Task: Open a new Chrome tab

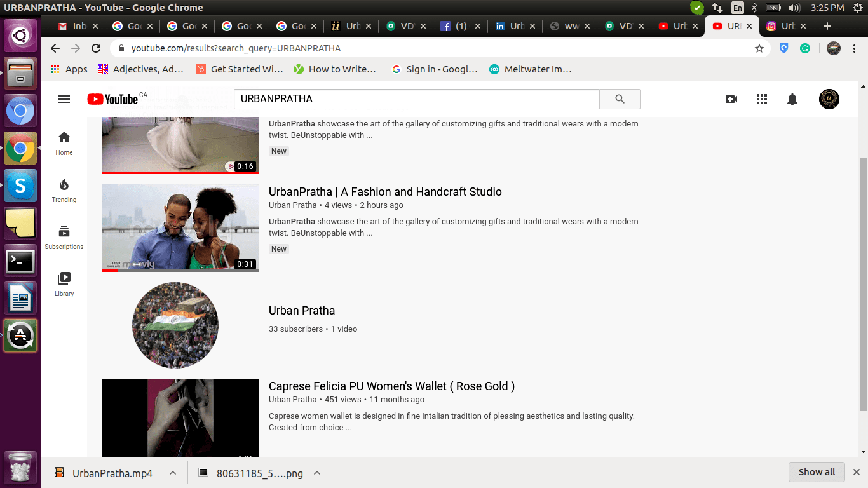Action: pyautogui.click(x=827, y=26)
